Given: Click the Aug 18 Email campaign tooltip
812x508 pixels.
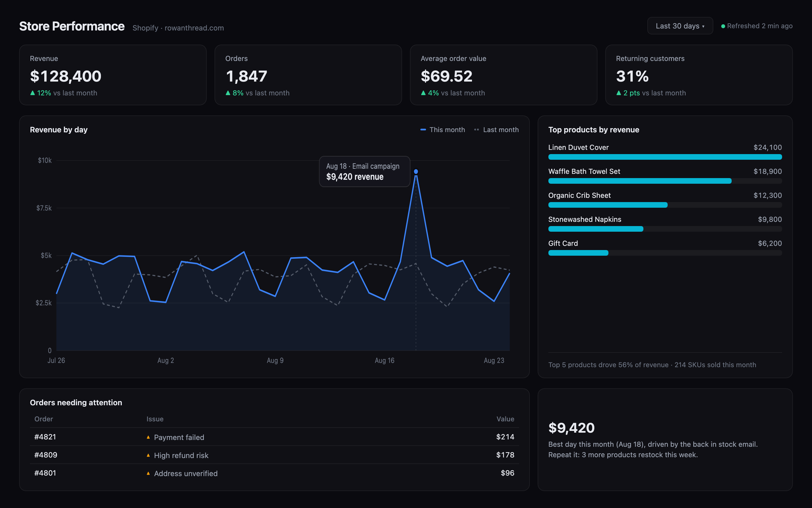Looking at the screenshot, I should coord(364,171).
